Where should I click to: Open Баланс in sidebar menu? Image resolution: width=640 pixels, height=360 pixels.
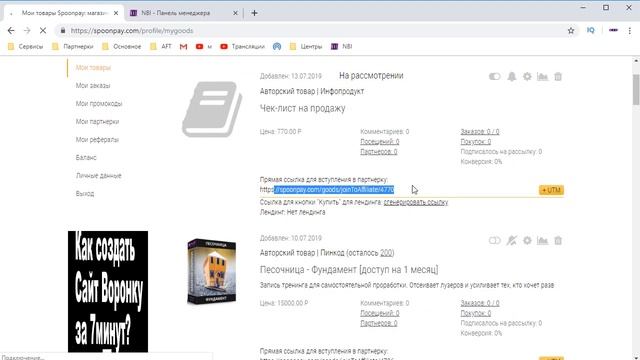(86, 157)
